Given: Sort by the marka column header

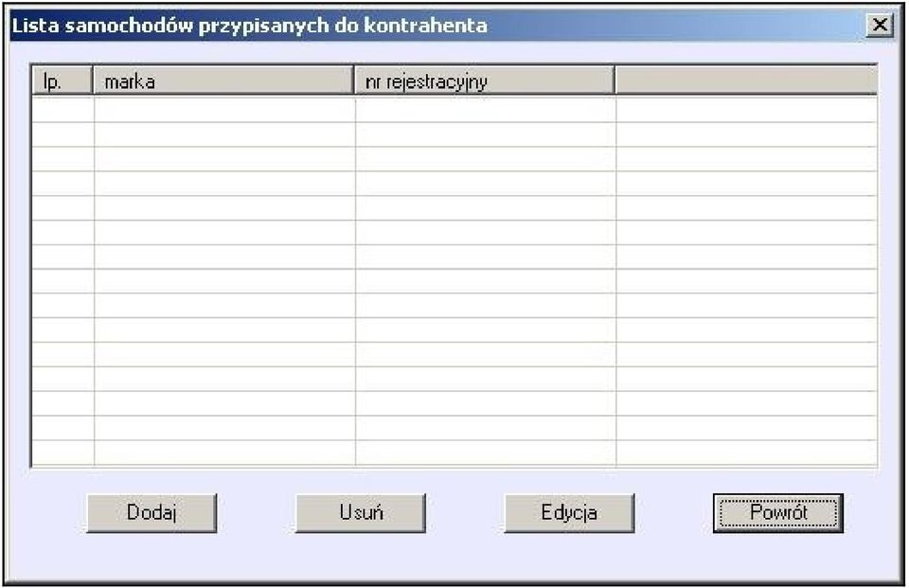Looking at the screenshot, I should (223, 80).
